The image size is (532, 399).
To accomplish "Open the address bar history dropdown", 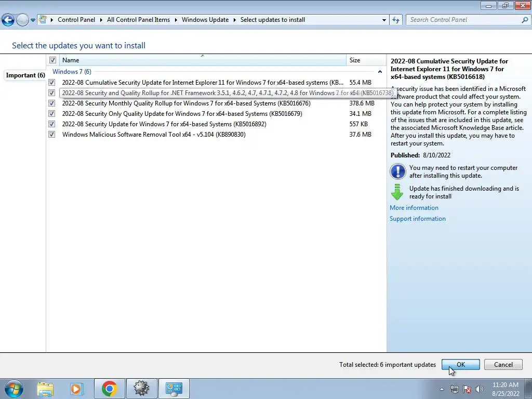I will point(384,20).
